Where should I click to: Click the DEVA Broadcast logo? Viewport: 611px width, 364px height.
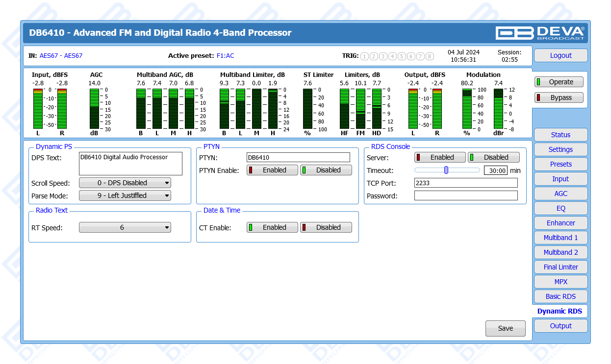pos(540,33)
